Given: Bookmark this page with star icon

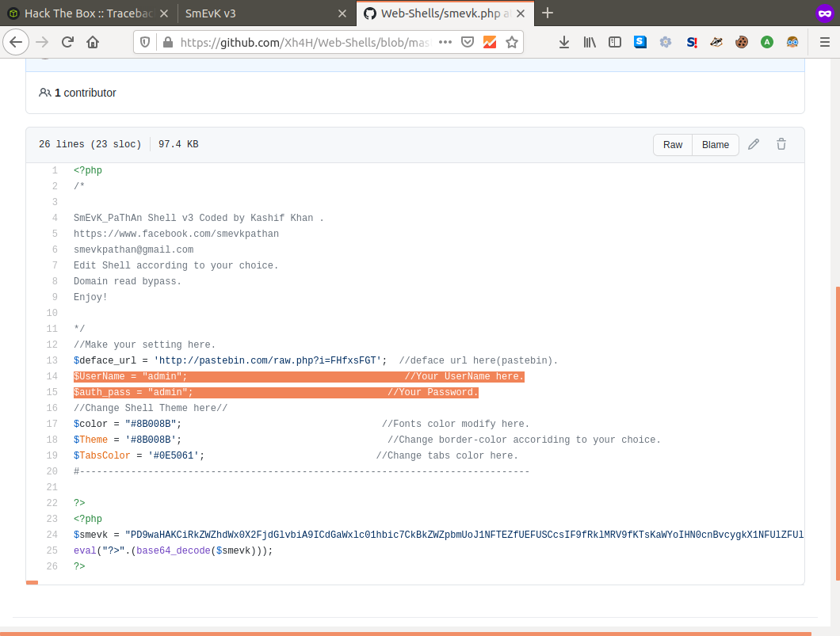Looking at the screenshot, I should point(512,42).
